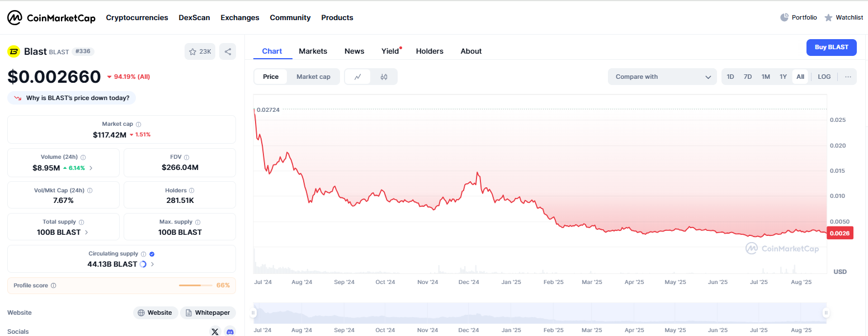Click the red trend arrow in price-down question
This screenshot has width=868, height=336.
(x=17, y=98)
